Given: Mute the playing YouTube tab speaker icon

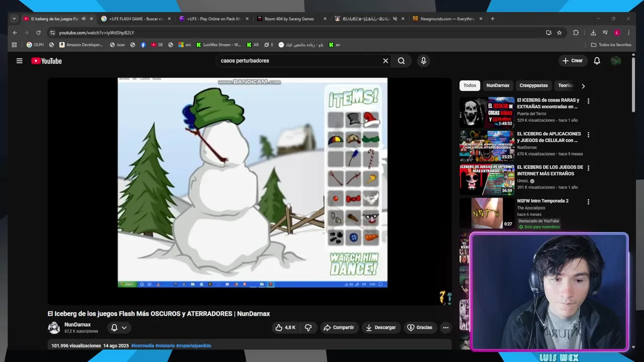Looking at the screenshot, I should [x=84, y=19].
